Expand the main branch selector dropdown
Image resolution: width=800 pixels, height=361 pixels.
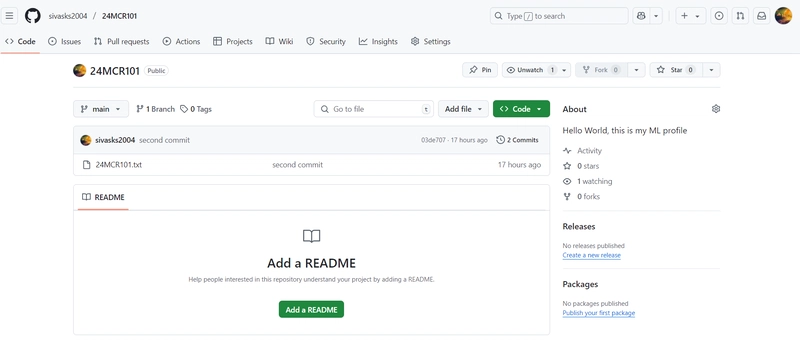[x=101, y=109]
